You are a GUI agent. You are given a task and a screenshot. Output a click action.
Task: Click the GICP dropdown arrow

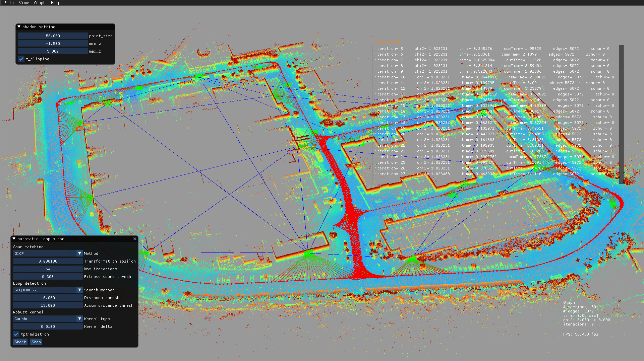coord(79,254)
